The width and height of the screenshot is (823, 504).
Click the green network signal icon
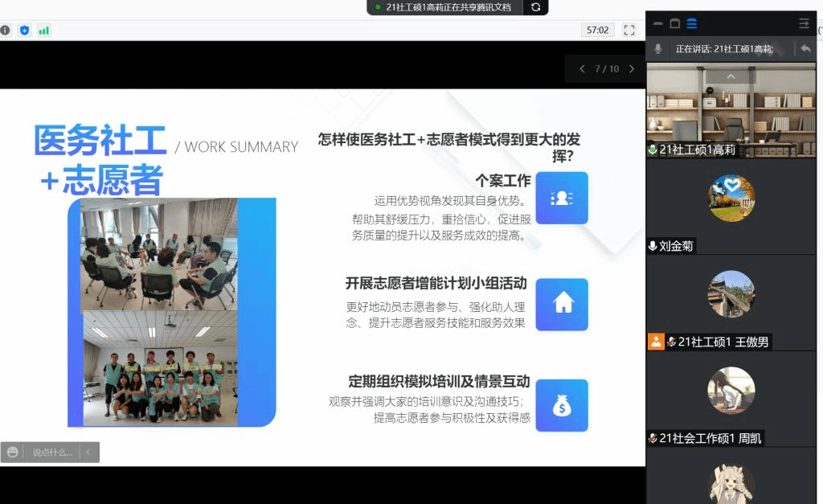[x=43, y=31]
